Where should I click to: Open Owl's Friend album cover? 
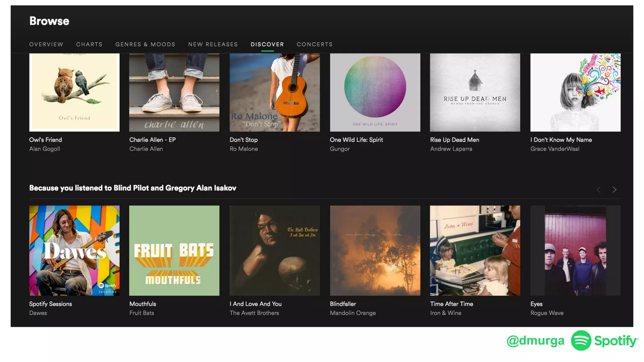coord(74,92)
